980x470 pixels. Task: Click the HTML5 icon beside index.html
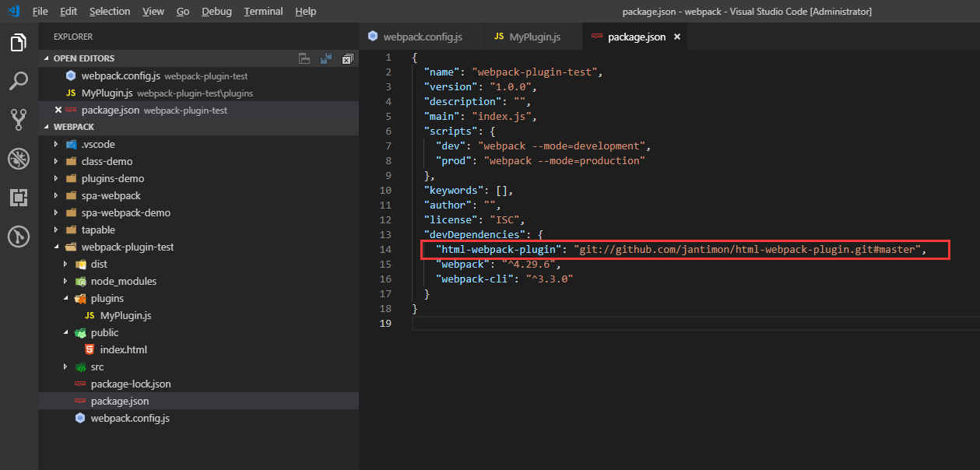click(90, 349)
